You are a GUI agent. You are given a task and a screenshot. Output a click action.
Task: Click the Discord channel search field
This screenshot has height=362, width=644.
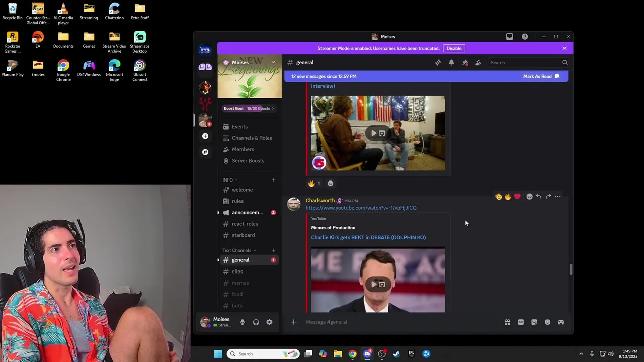pos(528,63)
